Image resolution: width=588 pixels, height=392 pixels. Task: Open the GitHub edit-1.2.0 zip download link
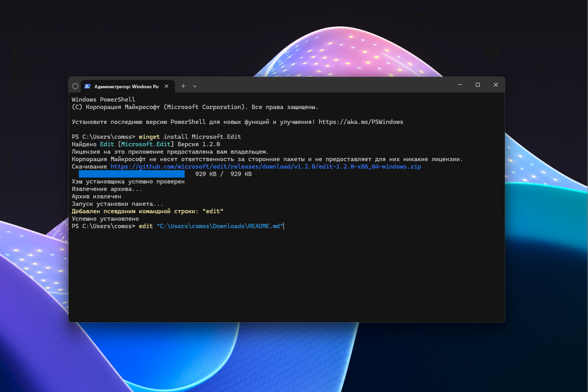pos(266,167)
